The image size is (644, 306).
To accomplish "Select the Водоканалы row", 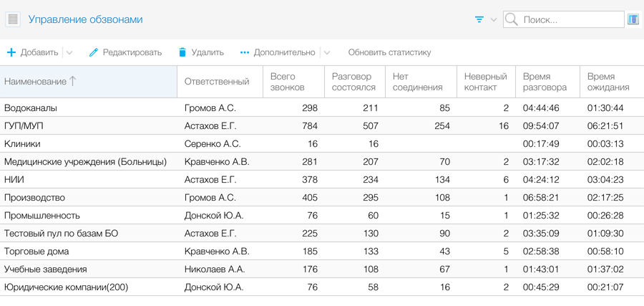I will pos(31,108).
